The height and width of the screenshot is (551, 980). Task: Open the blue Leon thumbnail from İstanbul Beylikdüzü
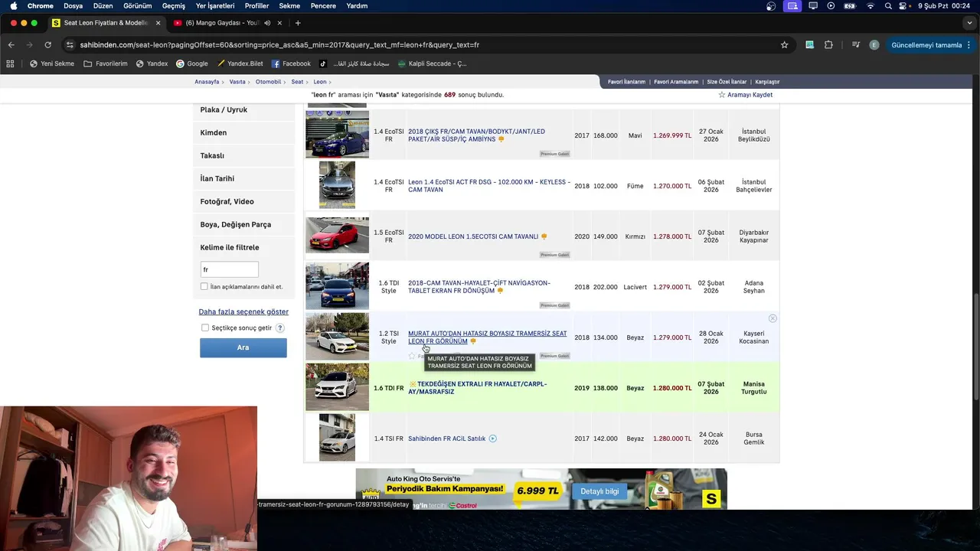coord(337,135)
